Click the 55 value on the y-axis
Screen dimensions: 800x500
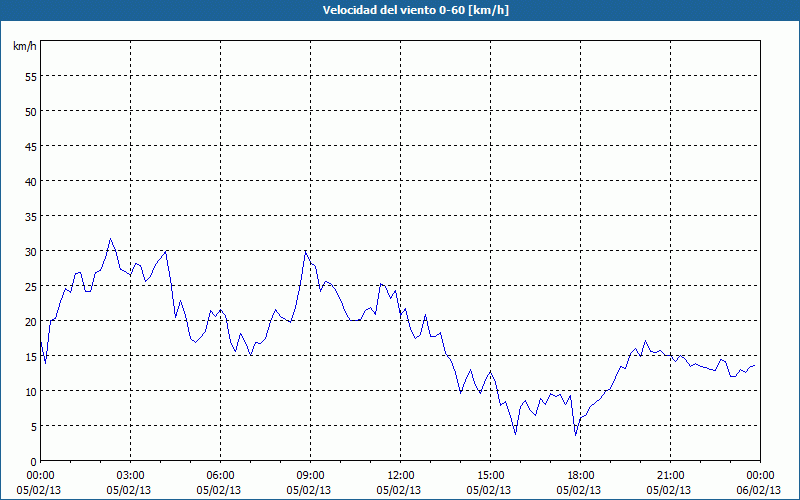click(x=31, y=77)
